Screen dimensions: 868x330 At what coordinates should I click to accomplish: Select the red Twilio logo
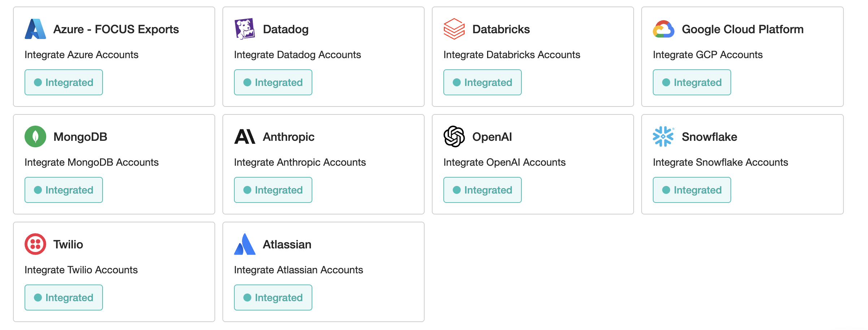[35, 244]
